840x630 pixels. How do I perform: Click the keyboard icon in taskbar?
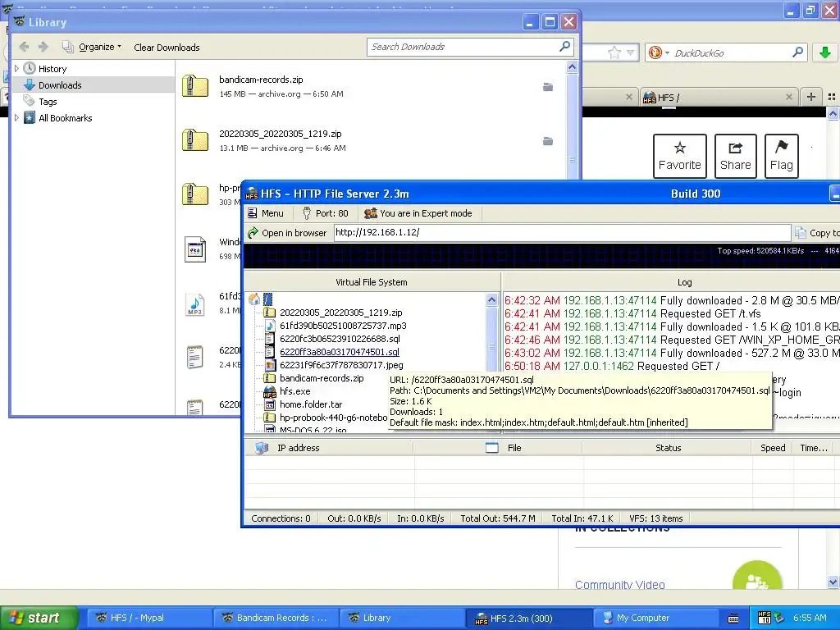click(733, 619)
